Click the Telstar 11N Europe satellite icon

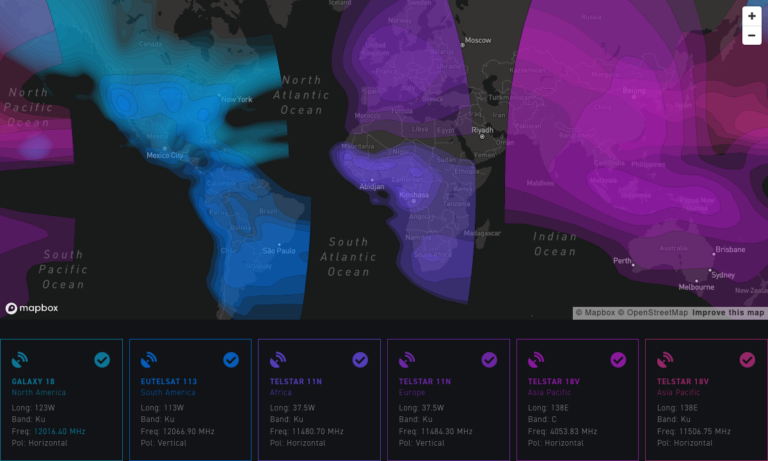406,360
